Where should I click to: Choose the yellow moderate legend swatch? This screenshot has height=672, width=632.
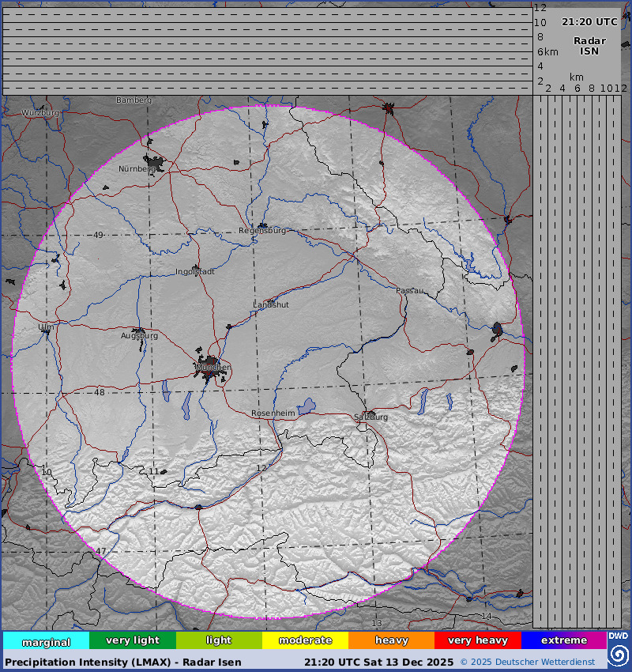(x=305, y=640)
